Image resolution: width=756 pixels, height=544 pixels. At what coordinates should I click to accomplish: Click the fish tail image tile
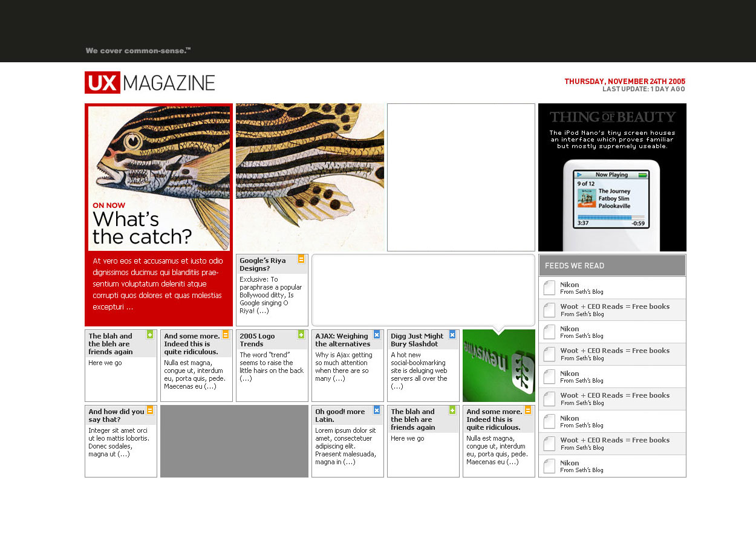pyautogui.click(x=310, y=177)
